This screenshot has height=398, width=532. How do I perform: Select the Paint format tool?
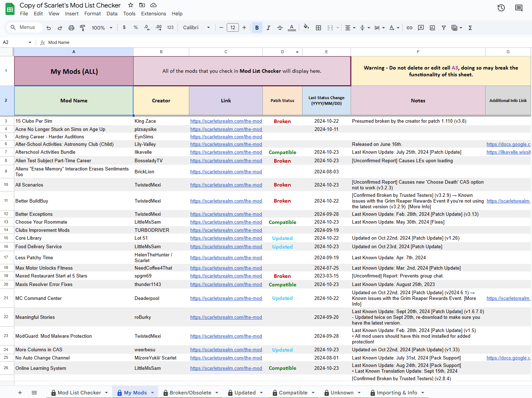82,27
